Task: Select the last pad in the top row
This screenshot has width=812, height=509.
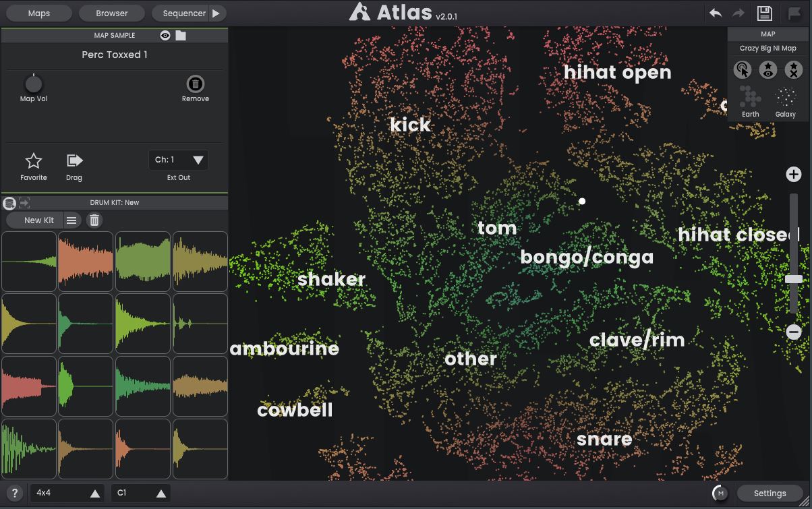Action: (x=200, y=262)
